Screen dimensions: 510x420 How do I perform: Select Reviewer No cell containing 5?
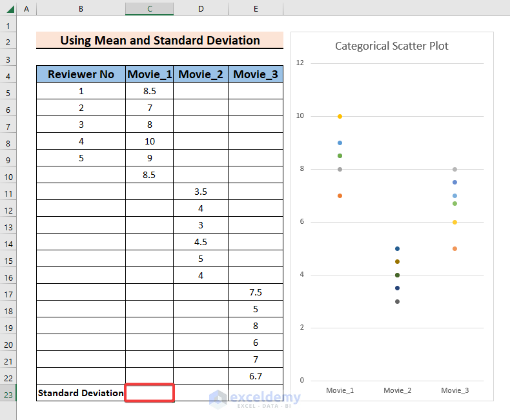tap(81, 158)
